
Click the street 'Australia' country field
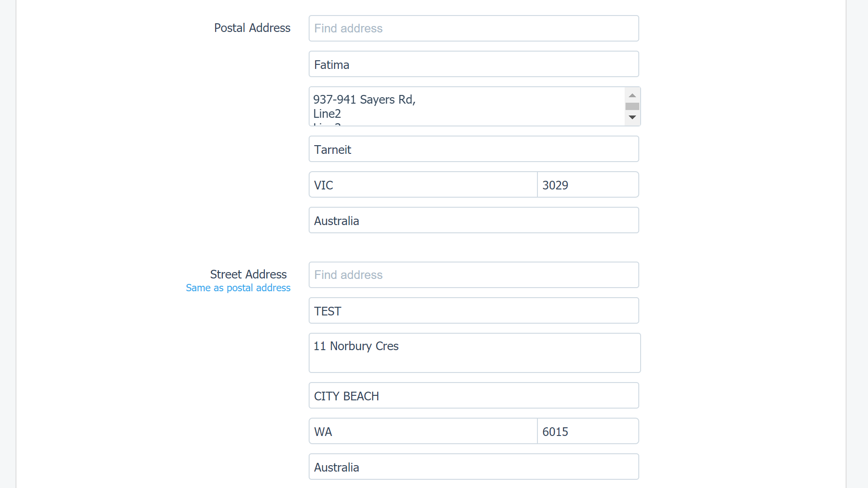pos(474,467)
